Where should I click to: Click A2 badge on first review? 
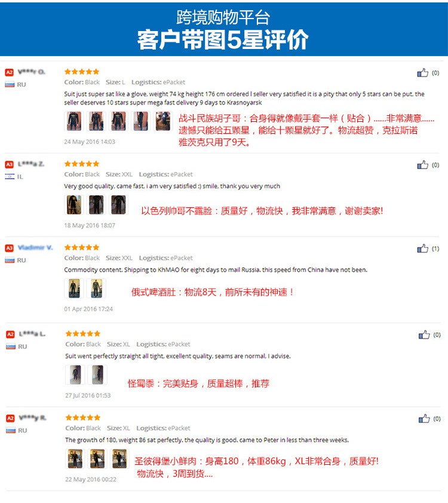pos(10,72)
